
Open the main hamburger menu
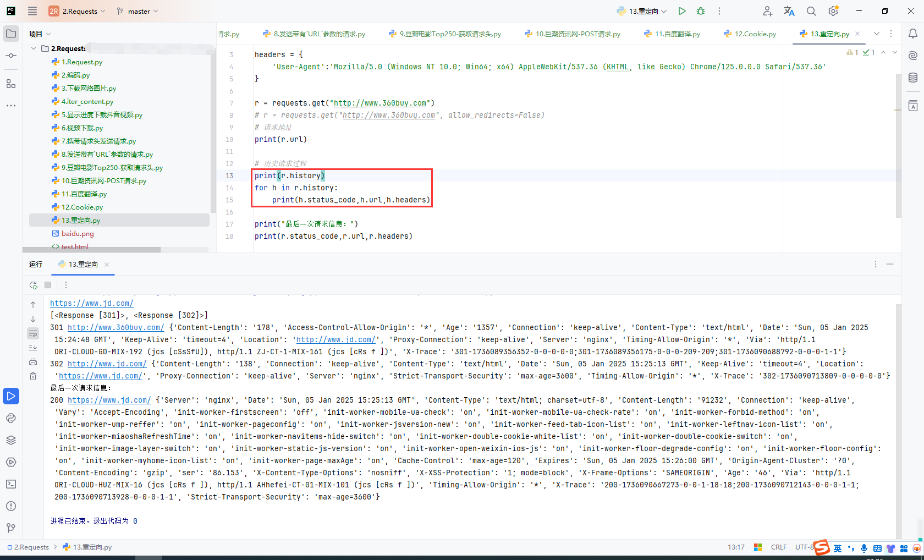coord(32,11)
